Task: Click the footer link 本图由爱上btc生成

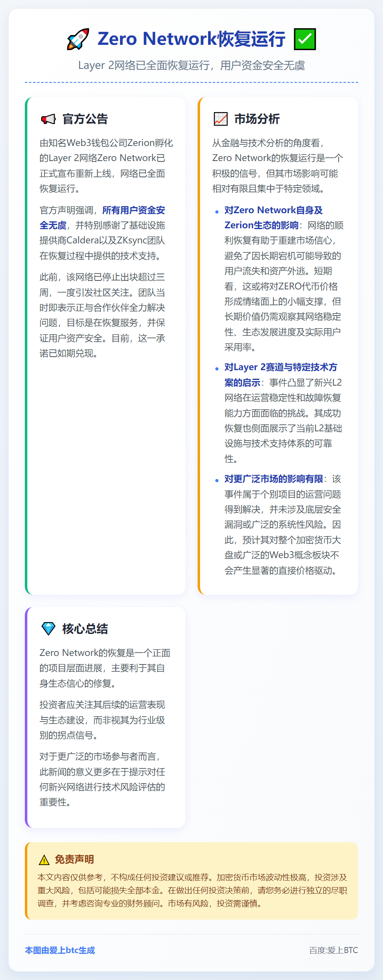Action: coord(60,950)
